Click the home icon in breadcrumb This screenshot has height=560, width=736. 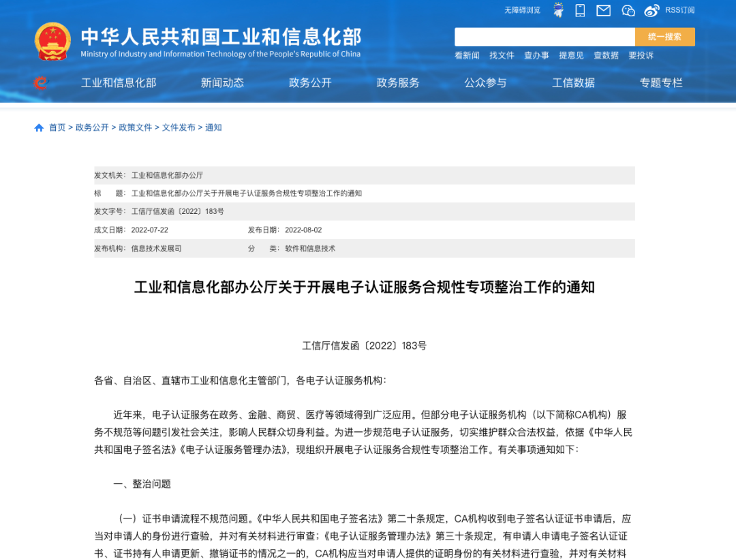(39, 127)
